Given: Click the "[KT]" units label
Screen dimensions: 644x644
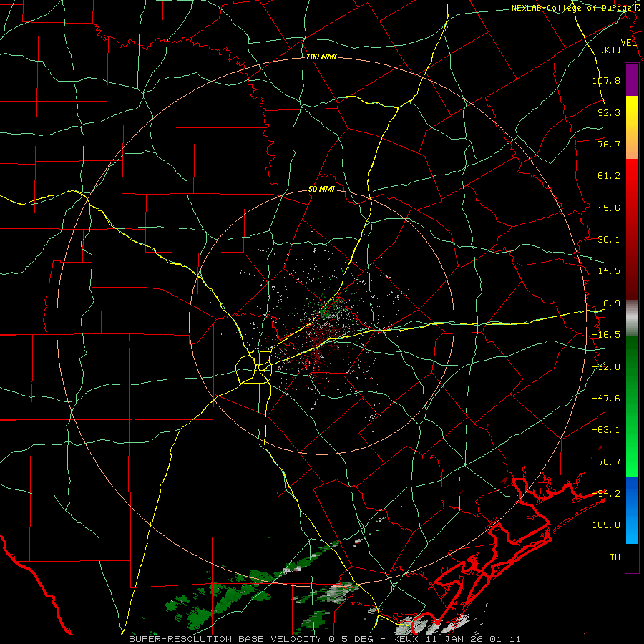Looking at the screenshot, I should pyautogui.click(x=610, y=49).
